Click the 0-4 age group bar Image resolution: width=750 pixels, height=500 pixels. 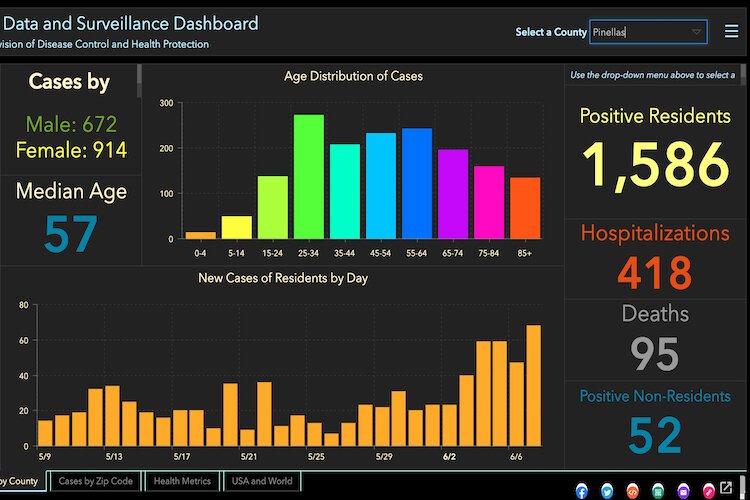200,235
